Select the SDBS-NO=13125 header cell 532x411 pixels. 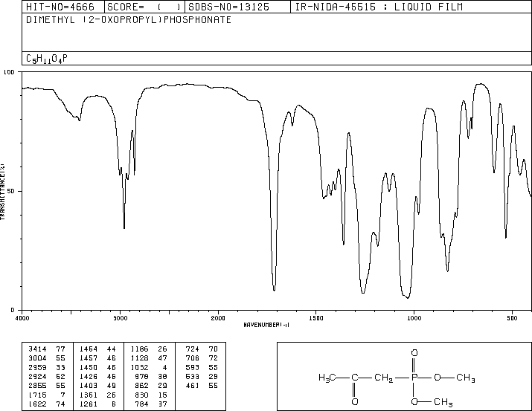pos(237,7)
